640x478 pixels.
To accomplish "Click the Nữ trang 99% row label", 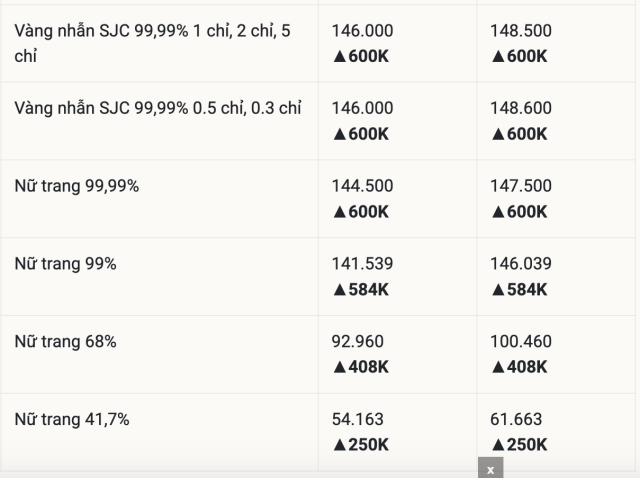I will [x=65, y=264].
